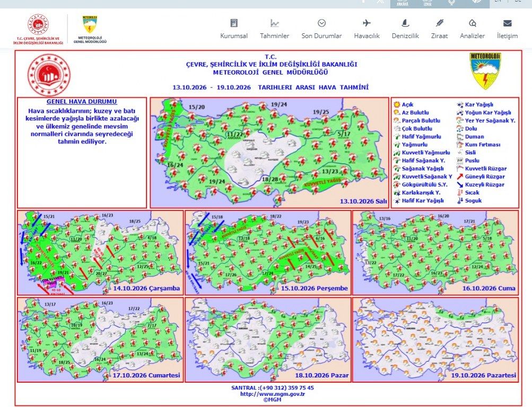Click the Soguk thermometer legend icon
This screenshot has width=532, height=407.
click(460, 201)
